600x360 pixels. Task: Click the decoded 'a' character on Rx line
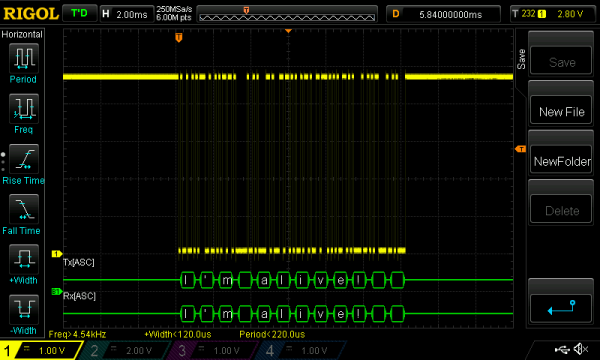pos(264,314)
